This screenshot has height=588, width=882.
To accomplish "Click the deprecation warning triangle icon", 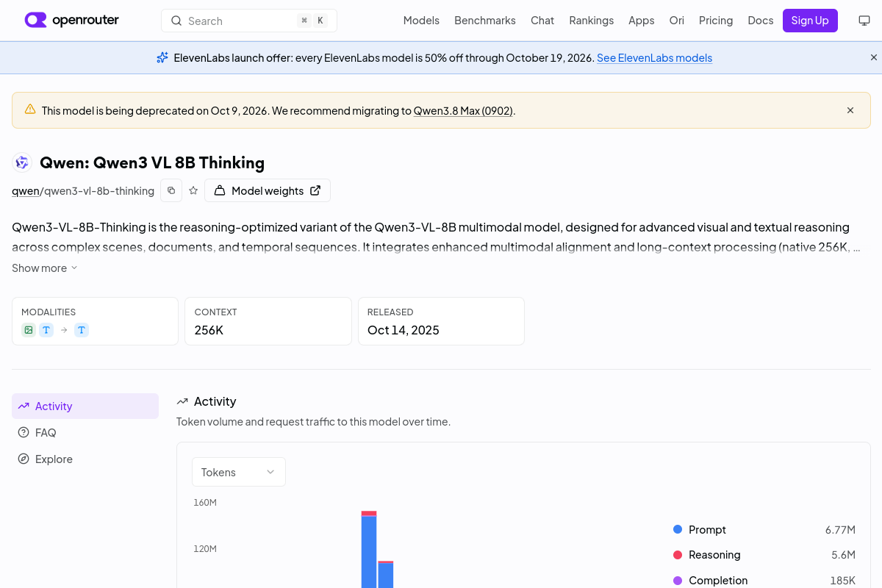I will (x=30, y=110).
